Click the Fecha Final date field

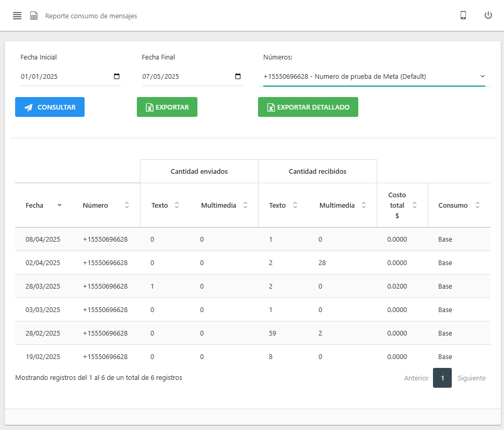192,76
